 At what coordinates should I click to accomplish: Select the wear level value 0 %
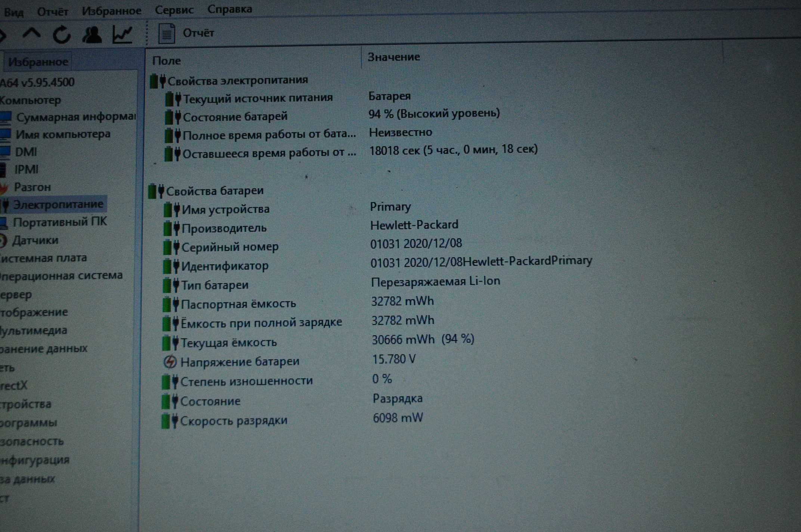tap(382, 379)
